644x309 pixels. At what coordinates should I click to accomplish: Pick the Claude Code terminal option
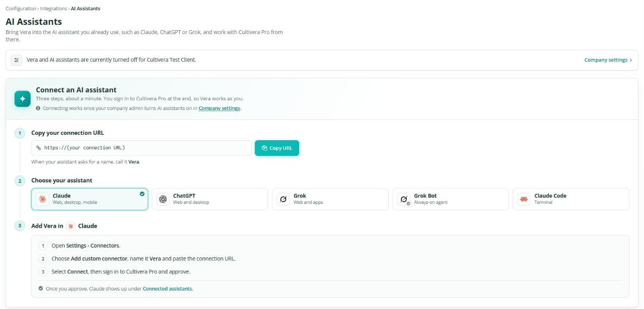click(571, 199)
